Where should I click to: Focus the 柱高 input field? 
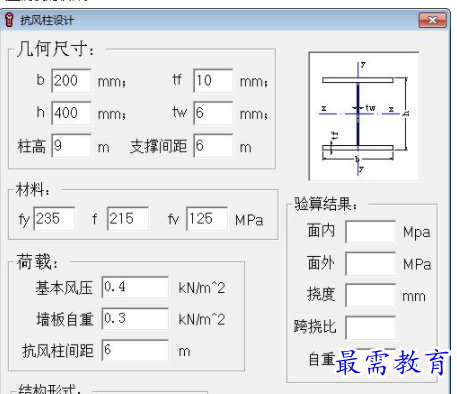pos(71,146)
